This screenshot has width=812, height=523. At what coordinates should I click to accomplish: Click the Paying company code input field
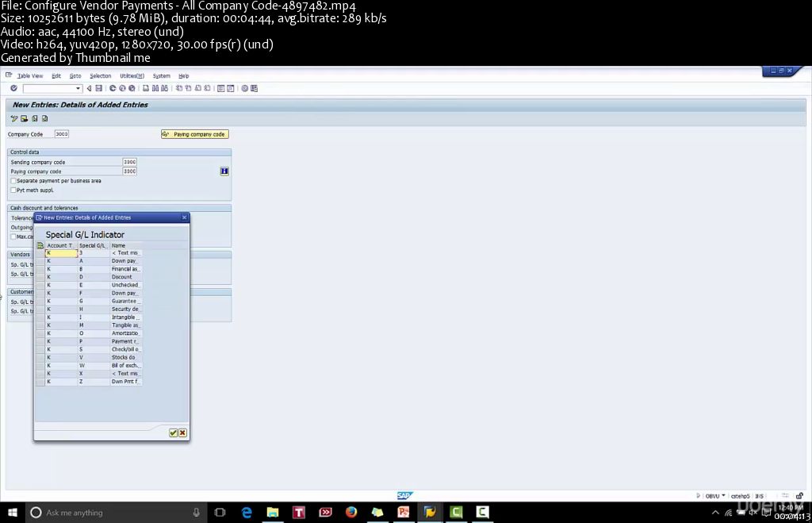coord(129,171)
